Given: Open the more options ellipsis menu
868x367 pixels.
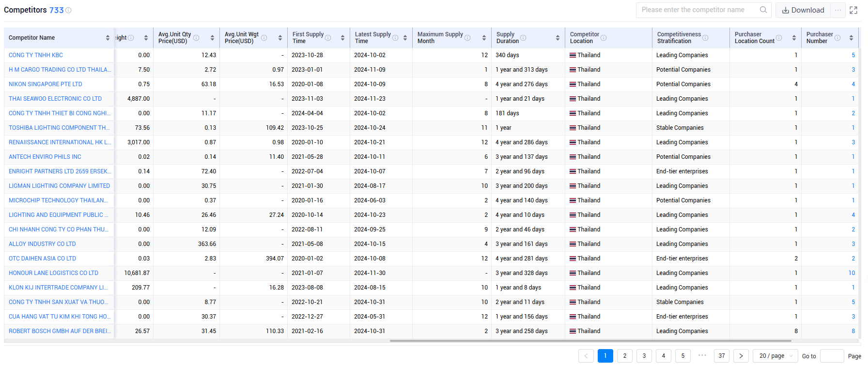Looking at the screenshot, I should (x=838, y=10).
